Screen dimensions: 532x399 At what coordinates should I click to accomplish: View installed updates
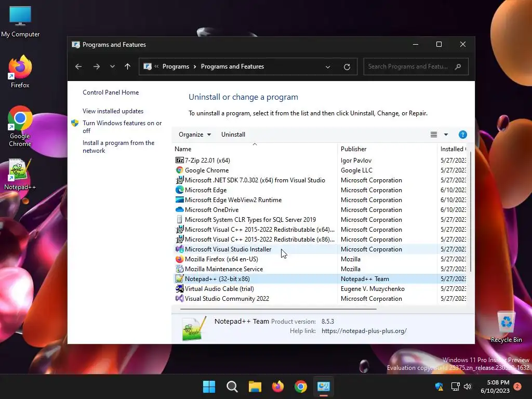pyautogui.click(x=113, y=111)
